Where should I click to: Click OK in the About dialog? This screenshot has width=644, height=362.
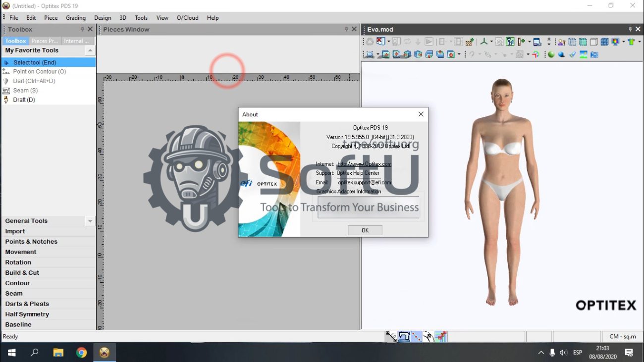point(365,230)
